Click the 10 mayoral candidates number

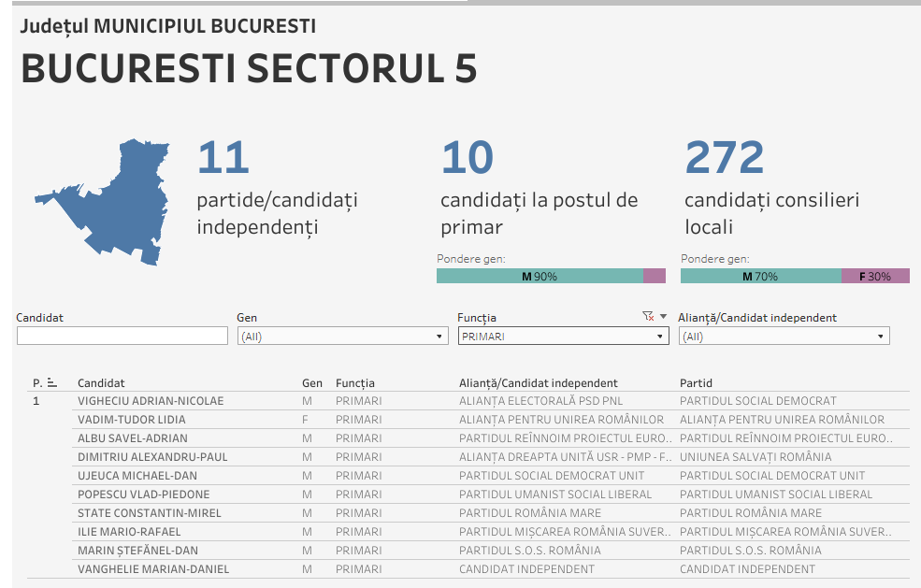tap(467, 158)
